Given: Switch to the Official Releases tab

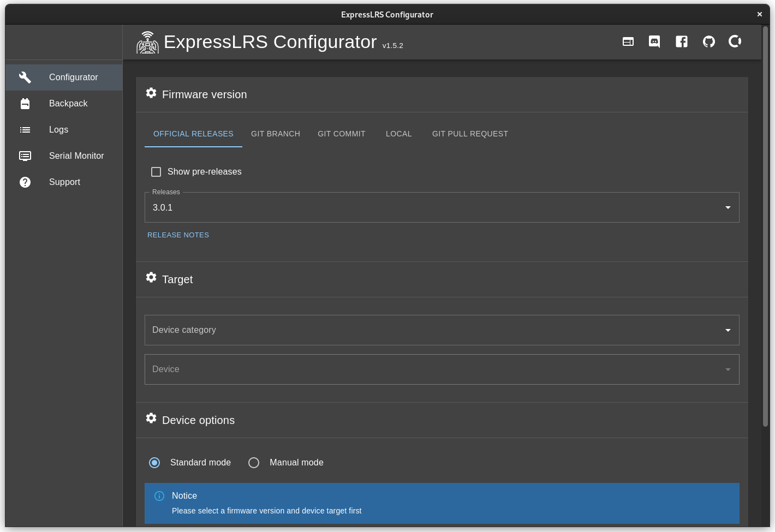Looking at the screenshot, I should 193,134.
